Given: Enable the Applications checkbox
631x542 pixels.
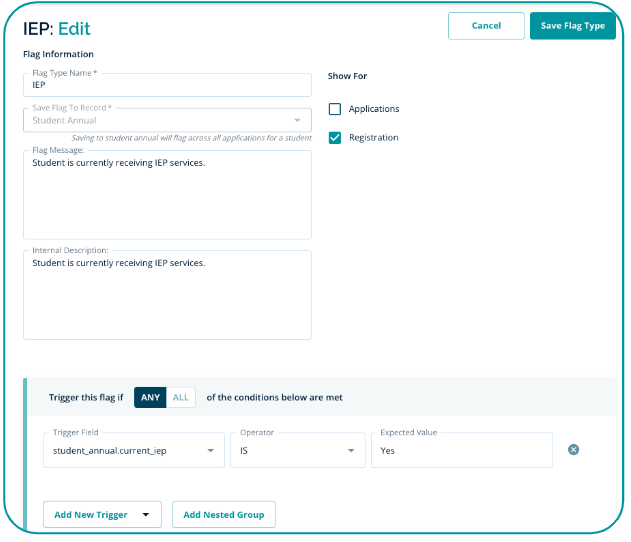Looking at the screenshot, I should tap(335, 109).
